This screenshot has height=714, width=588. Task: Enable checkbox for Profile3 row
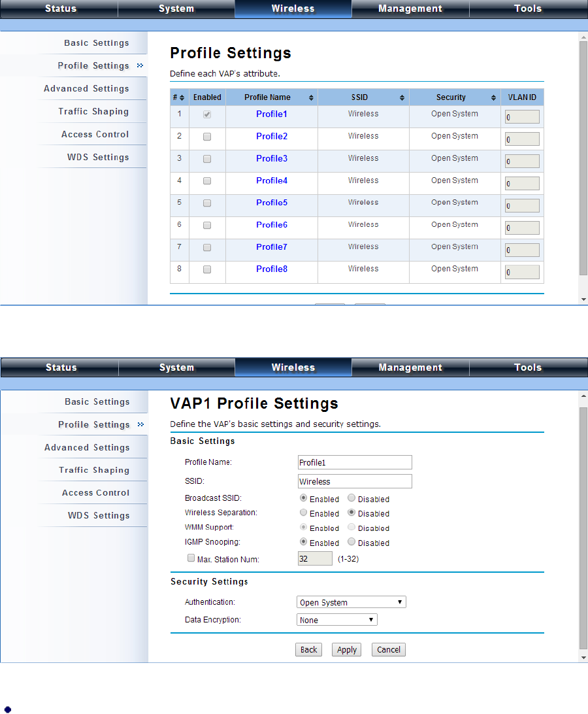point(207,159)
